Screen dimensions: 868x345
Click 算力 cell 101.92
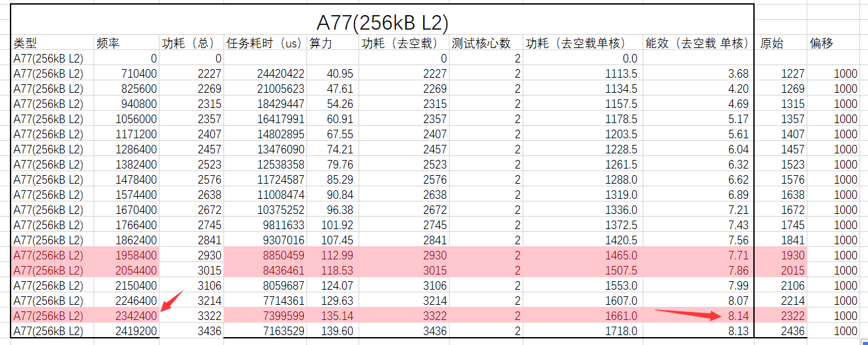(x=333, y=225)
